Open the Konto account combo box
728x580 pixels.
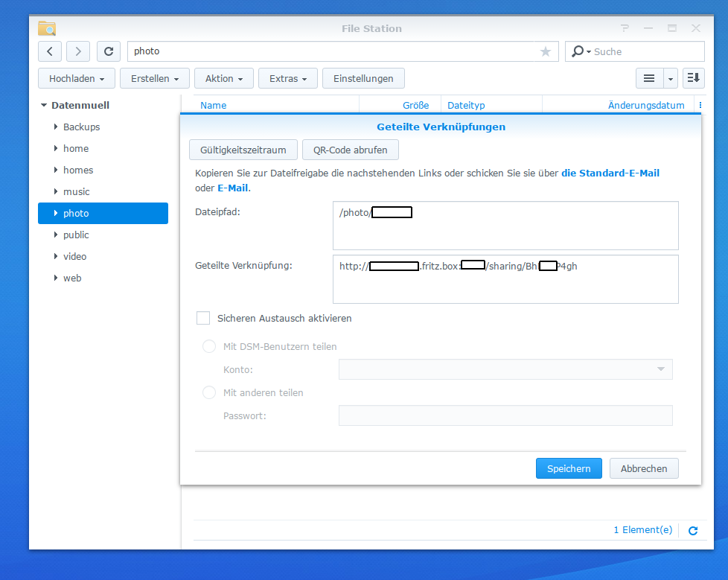point(505,369)
